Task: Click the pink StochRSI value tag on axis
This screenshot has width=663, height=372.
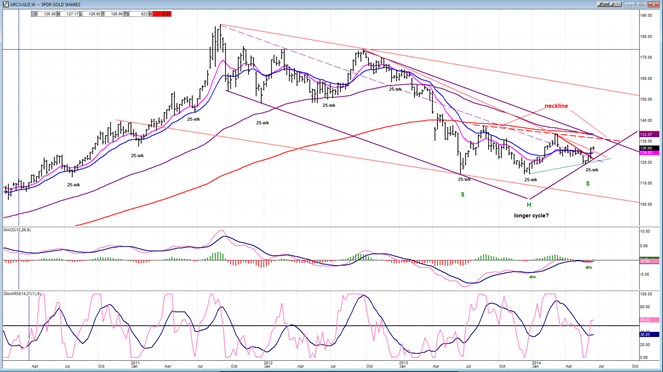Action: point(649,320)
